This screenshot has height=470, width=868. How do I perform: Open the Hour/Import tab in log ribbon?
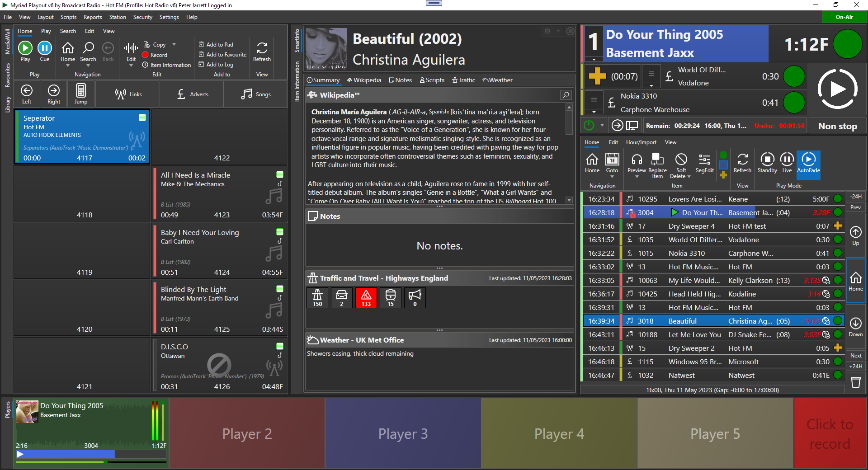pyautogui.click(x=641, y=142)
